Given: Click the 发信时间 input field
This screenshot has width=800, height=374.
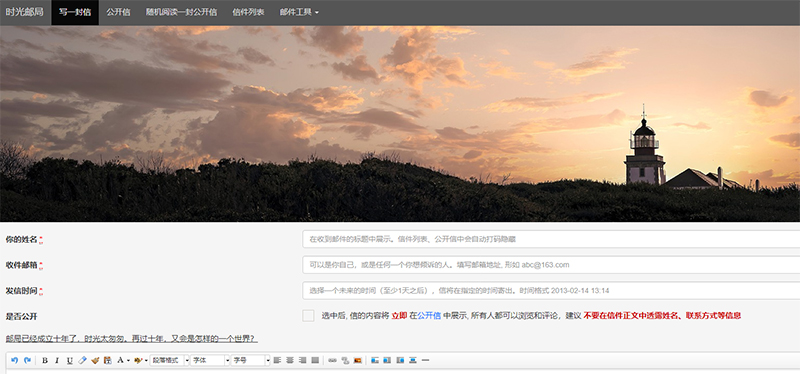Looking at the screenshot, I should (x=551, y=291).
